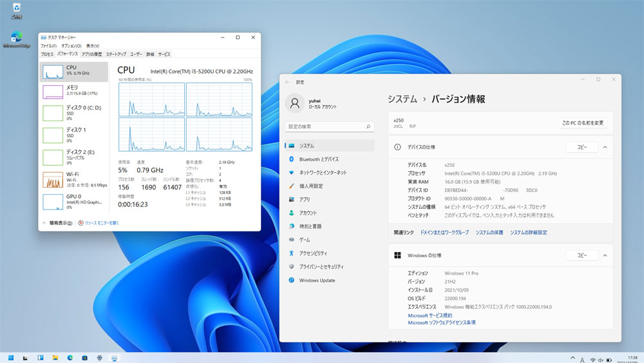Open Bluetooth とデバイス settings

329,159
